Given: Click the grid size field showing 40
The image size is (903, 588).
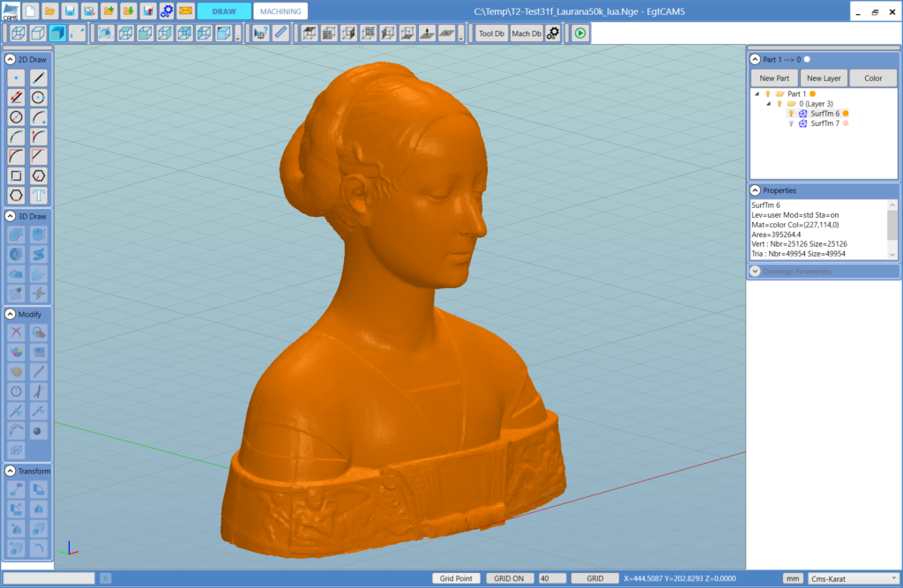Looking at the screenshot, I should click(551, 578).
